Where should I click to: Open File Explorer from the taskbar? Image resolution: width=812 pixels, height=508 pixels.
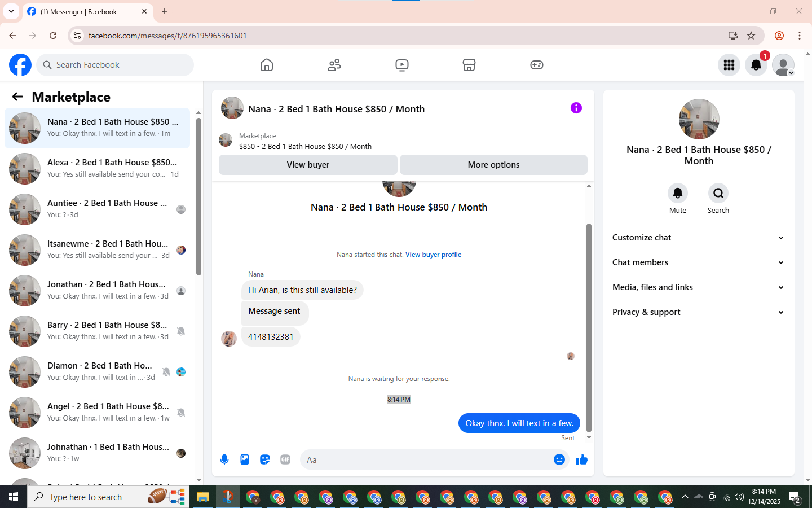(202, 497)
